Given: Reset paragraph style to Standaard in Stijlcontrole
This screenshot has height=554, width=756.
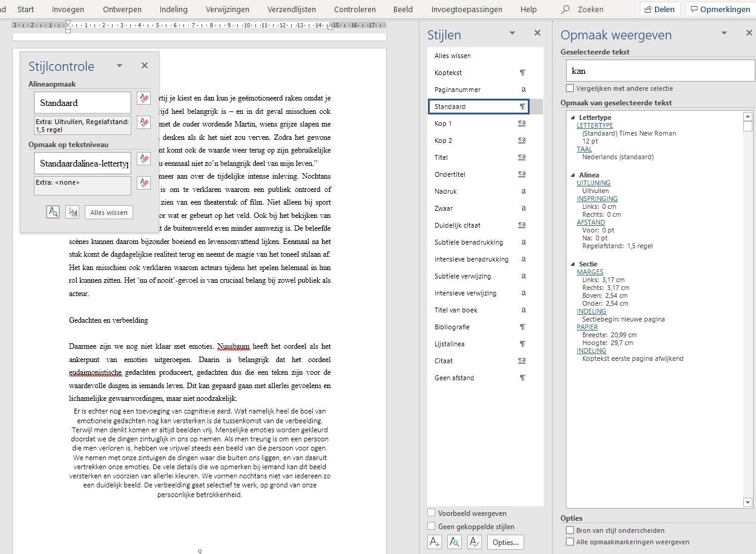Looking at the screenshot, I should click(x=143, y=98).
